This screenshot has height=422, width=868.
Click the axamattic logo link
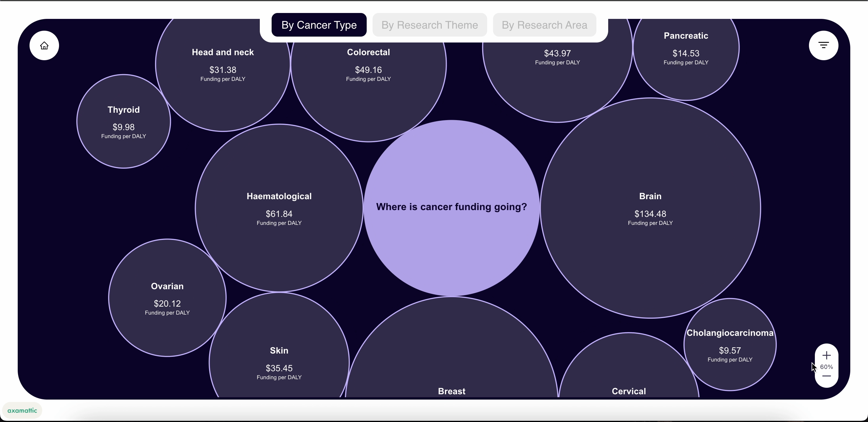[x=22, y=410]
